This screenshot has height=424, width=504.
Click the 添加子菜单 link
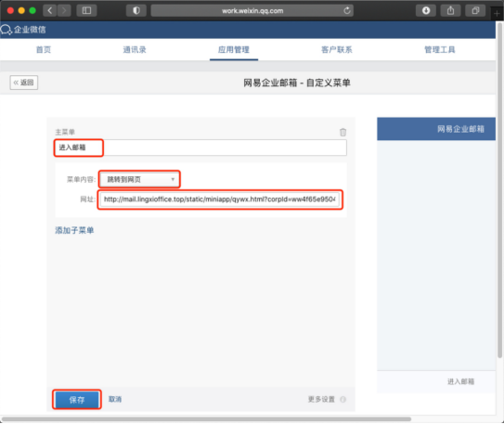[x=74, y=230]
